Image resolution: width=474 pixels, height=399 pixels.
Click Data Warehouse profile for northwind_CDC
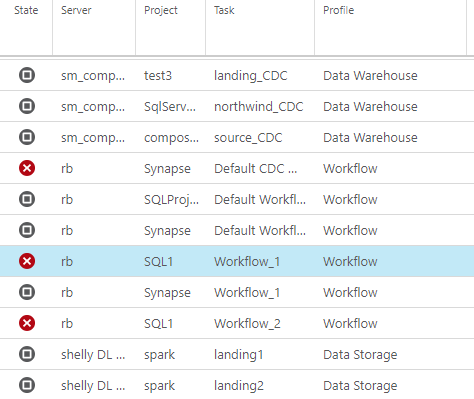pyautogui.click(x=370, y=107)
